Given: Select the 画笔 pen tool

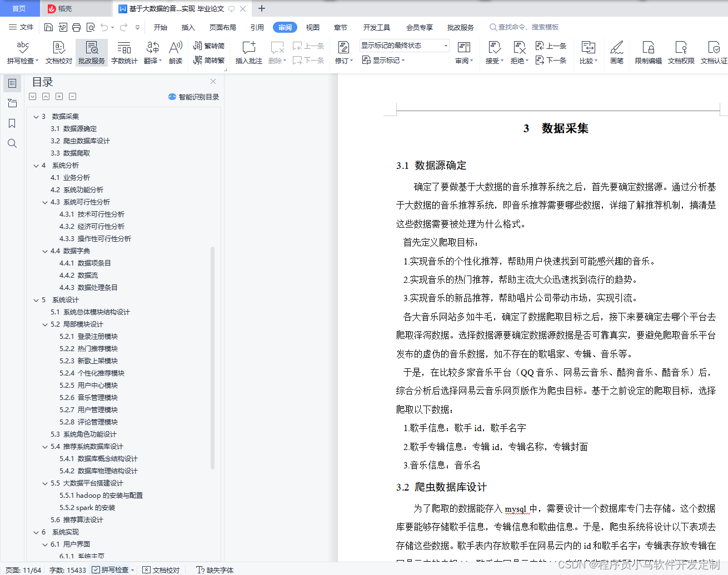Looking at the screenshot, I should tap(617, 53).
